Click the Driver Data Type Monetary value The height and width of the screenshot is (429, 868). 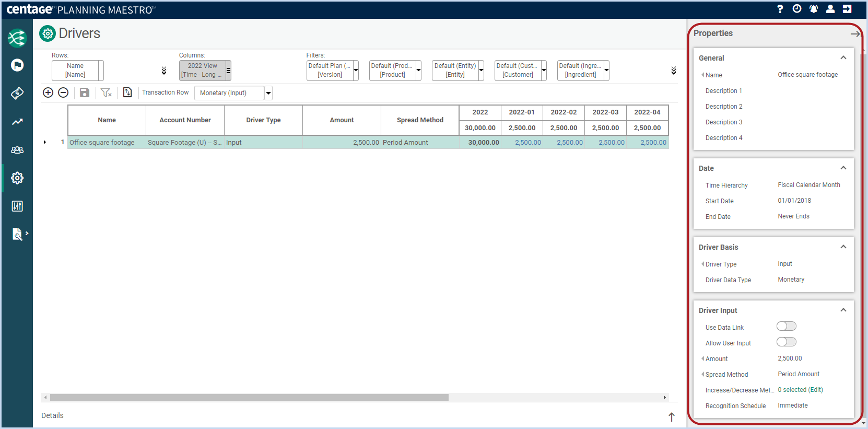[x=791, y=280]
